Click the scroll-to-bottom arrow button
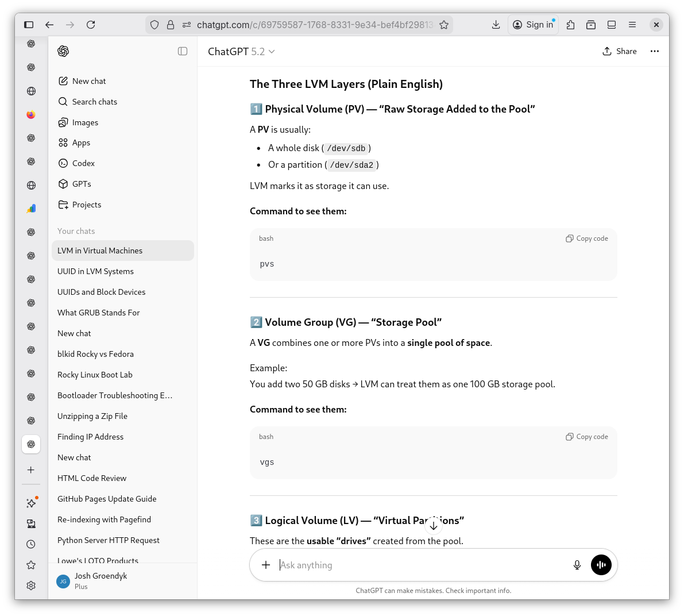 [x=434, y=526]
